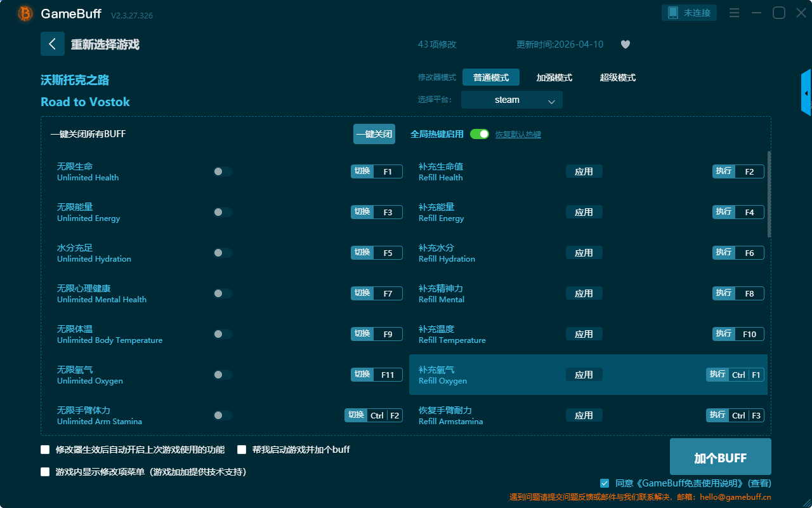This screenshot has width=812, height=508.
Task: Apply Refill Oxygen cheat
Action: coord(584,375)
